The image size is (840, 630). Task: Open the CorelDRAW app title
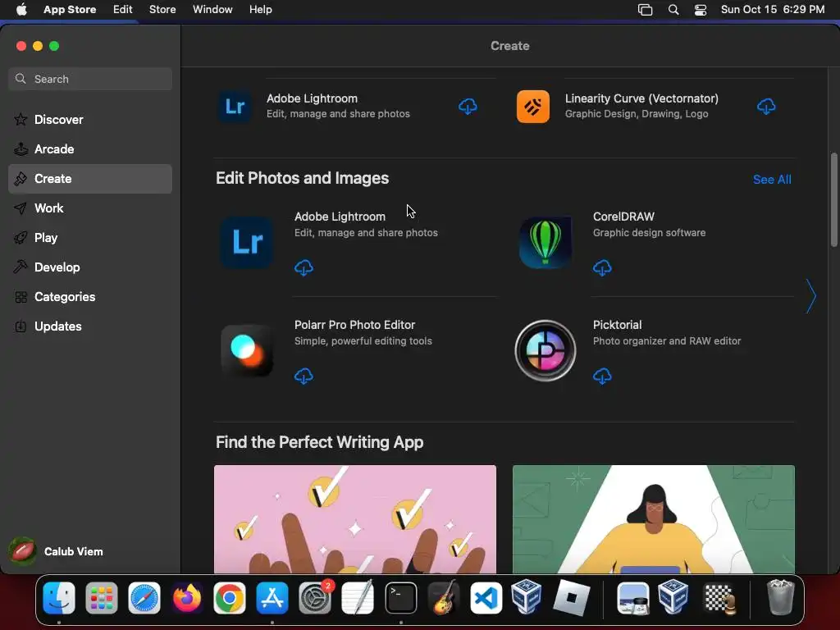pyautogui.click(x=623, y=217)
